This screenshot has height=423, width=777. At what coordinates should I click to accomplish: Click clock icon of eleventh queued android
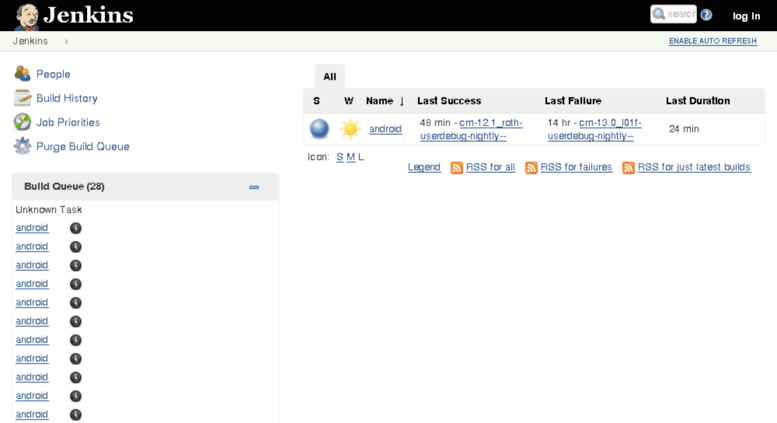click(75, 415)
